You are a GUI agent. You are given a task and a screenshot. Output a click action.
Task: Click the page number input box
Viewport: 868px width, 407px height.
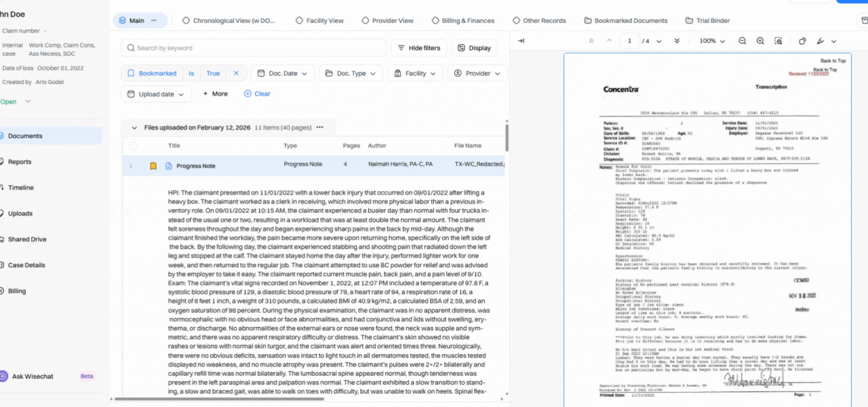coord(629,41)
